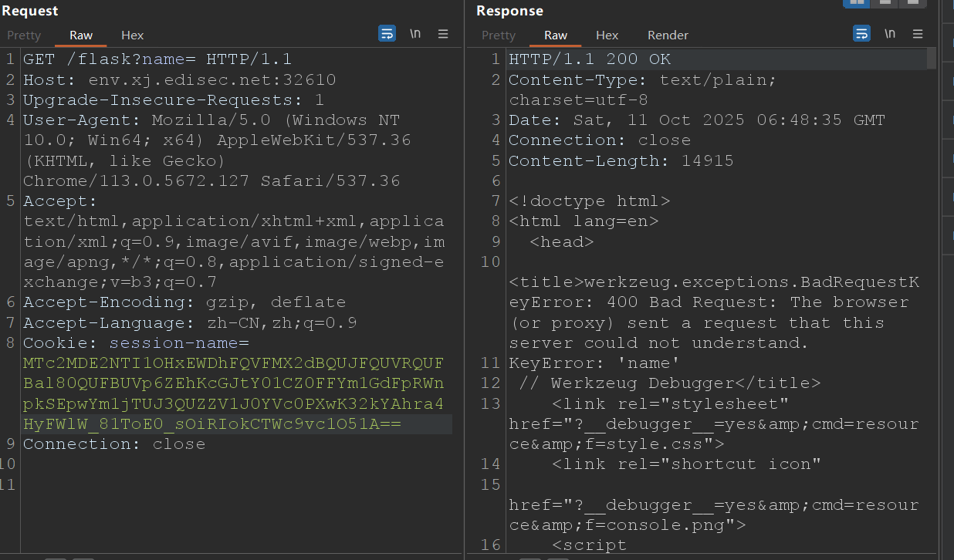Open the Render tab for the Response

click(668, 35)
